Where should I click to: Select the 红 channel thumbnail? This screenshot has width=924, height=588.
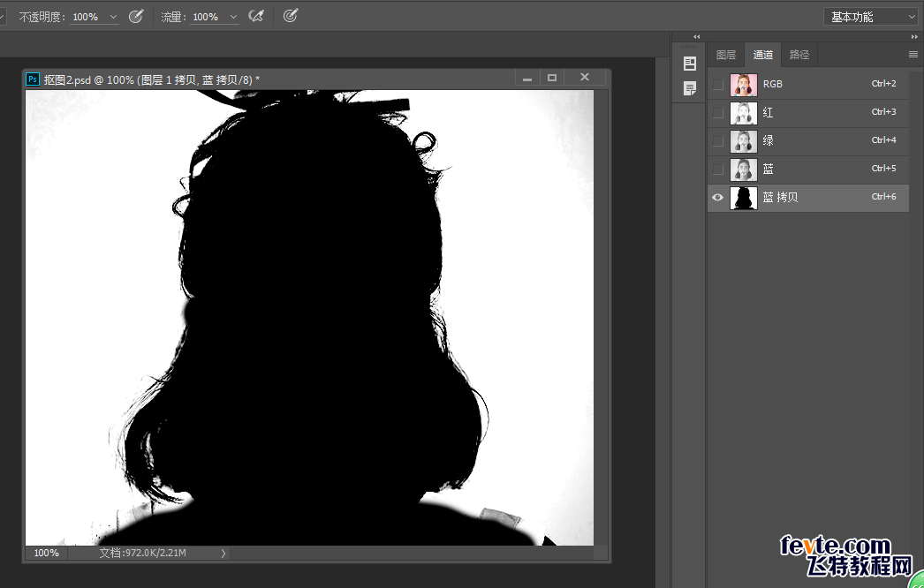pyautogui.click(x=743, y=112)
